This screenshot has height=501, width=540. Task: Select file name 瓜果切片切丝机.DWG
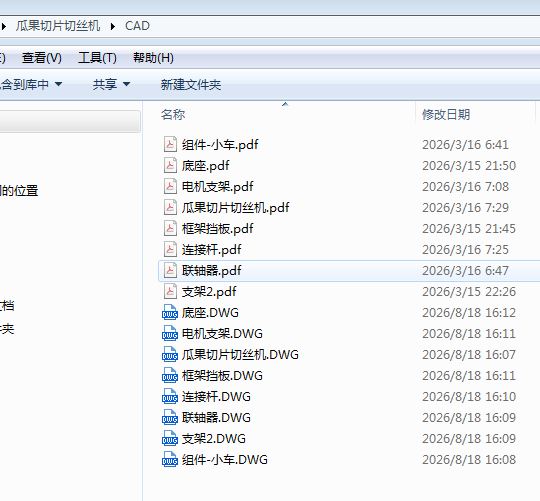click(x=240, y=355)
